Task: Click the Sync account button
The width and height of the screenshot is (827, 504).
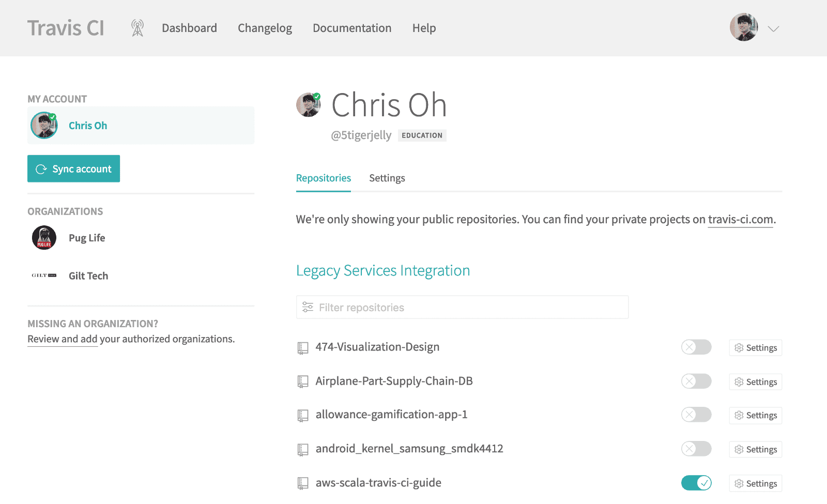Action: point(73,169)
